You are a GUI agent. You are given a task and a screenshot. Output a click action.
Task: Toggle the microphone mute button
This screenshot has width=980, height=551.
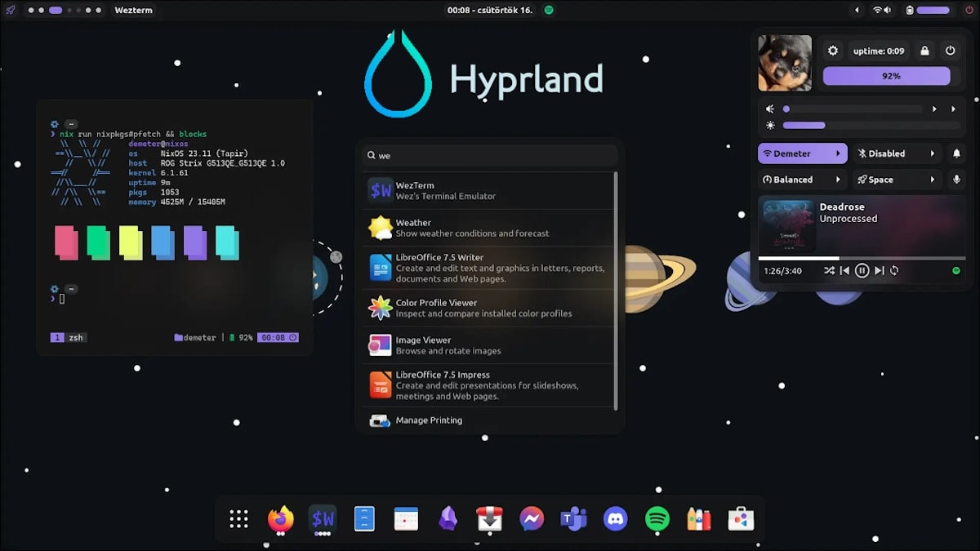956,180
